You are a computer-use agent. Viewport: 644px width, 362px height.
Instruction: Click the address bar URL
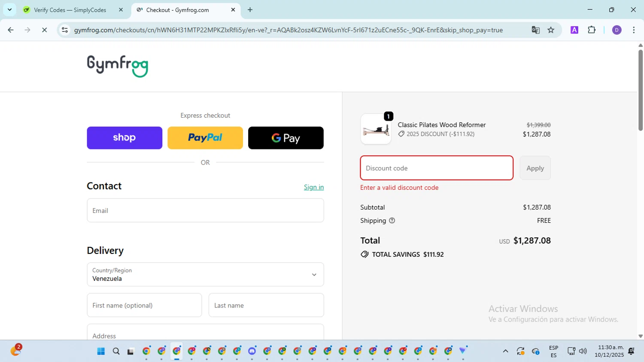click(x=288, y=30)
